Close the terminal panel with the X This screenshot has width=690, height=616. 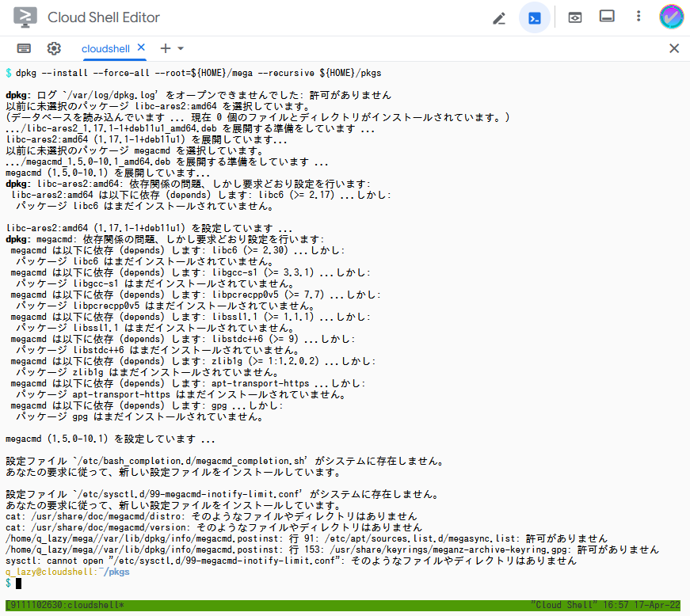point(674,48)
